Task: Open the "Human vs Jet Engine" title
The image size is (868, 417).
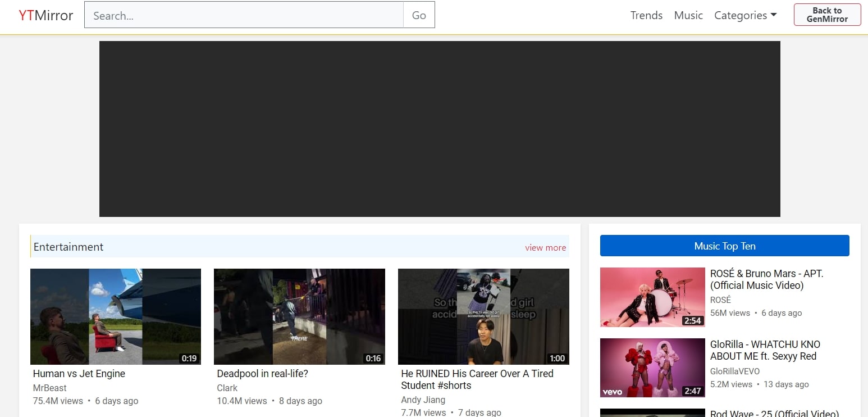Action: pos(79,374)
